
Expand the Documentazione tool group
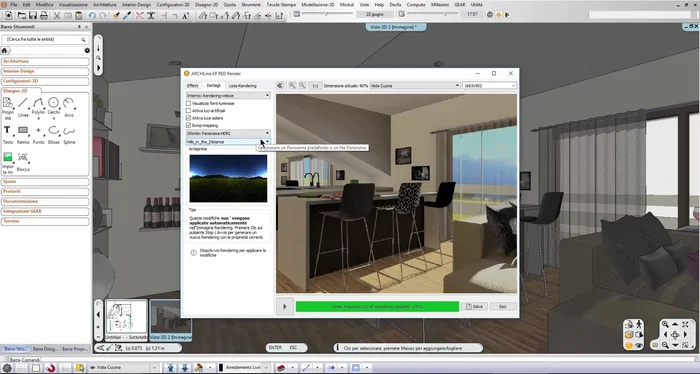pyautogui.click(x=45, y=201)
